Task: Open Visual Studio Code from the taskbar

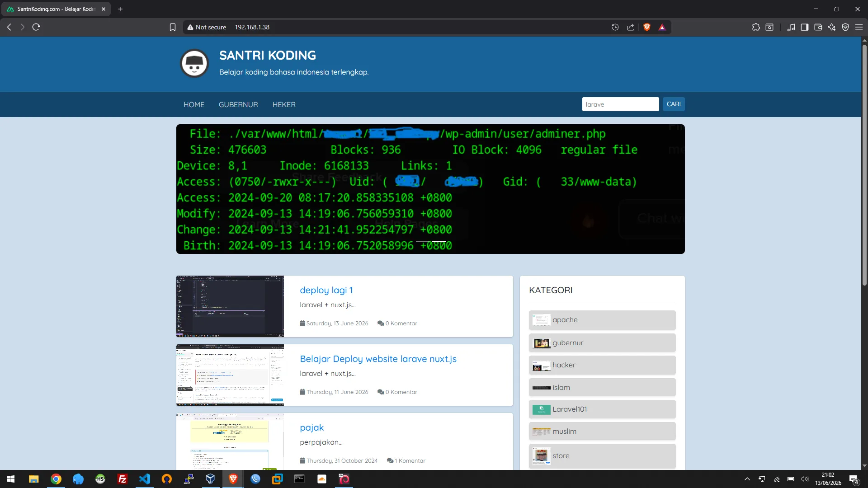Action: [145, 479]
